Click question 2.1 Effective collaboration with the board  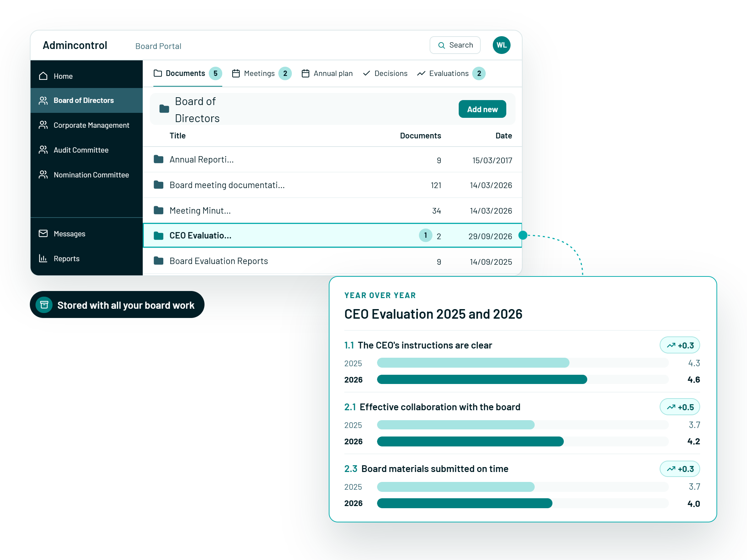432,407
